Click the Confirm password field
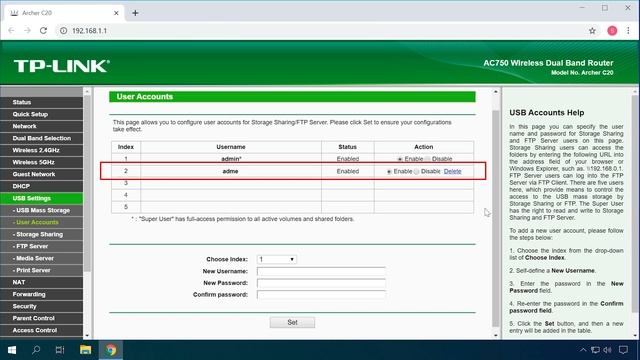 (321, 295)
